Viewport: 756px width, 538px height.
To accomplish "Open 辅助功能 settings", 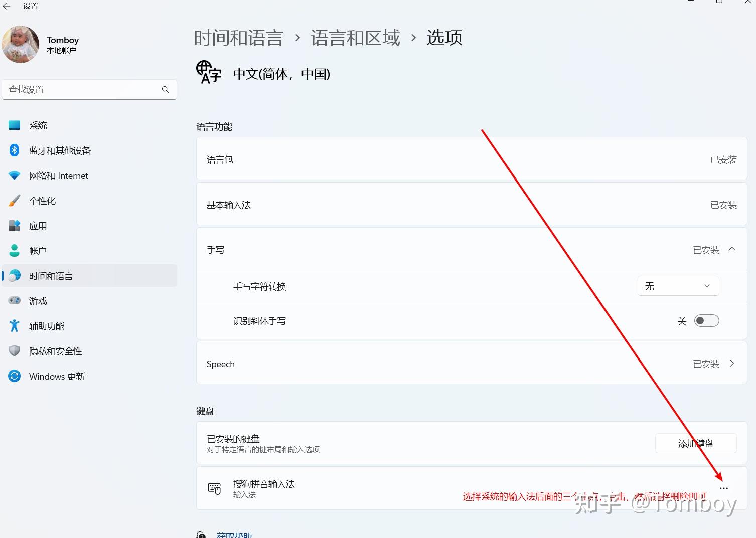I will point(46,326).
